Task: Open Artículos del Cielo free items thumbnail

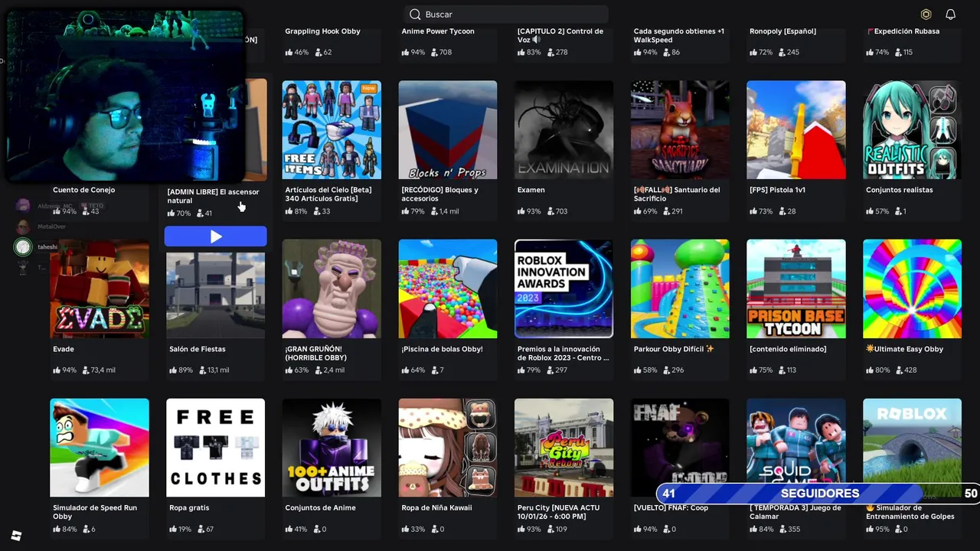Action: point(332,130)
